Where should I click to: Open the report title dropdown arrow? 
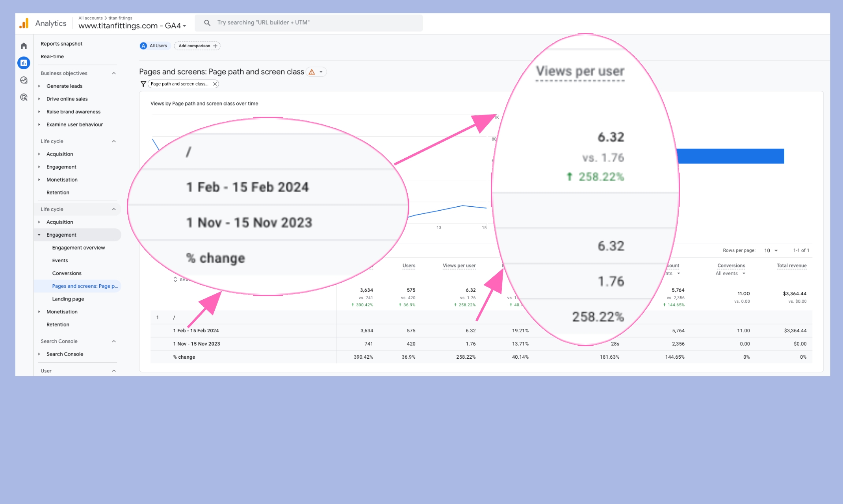321,72
